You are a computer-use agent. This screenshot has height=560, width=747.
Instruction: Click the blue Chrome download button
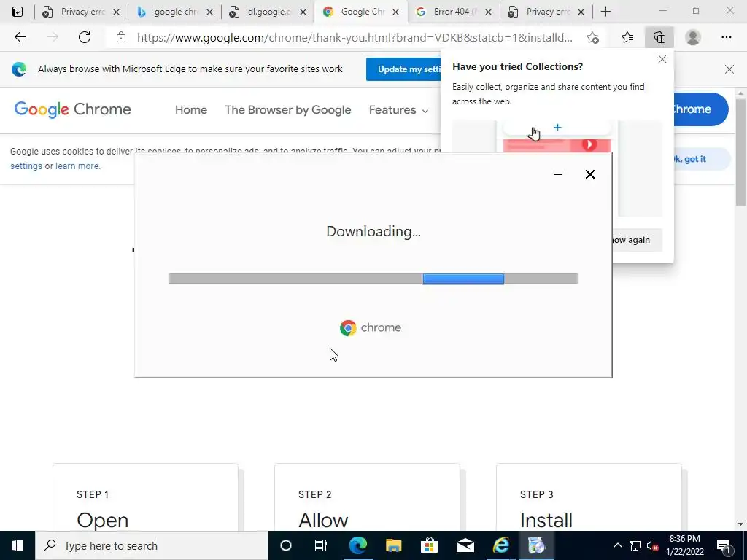pos(700,109)
